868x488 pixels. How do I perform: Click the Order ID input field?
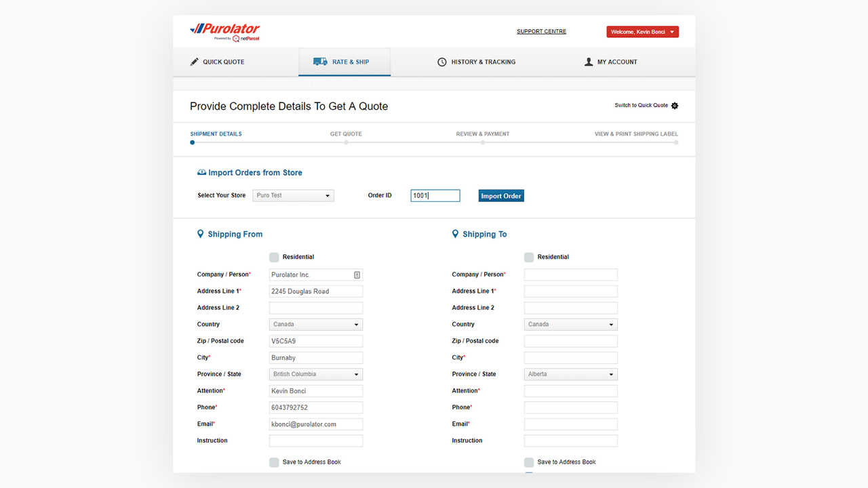coord(435,195)
